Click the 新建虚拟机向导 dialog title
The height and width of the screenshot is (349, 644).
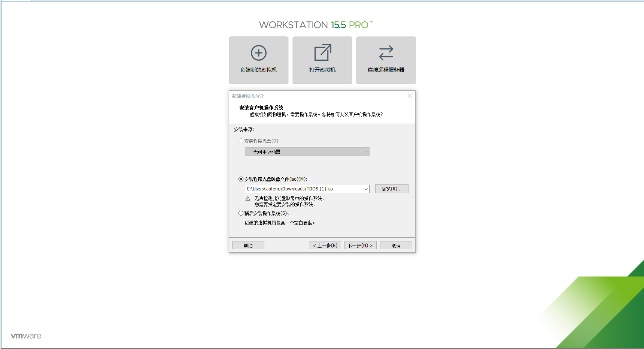[248, 96]
